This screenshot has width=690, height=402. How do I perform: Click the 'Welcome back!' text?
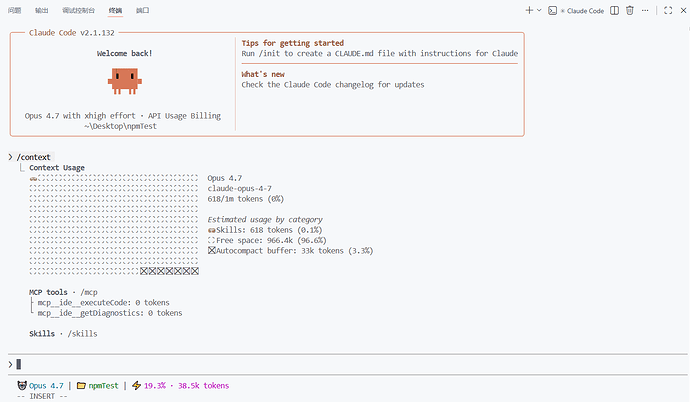[125, 53]
